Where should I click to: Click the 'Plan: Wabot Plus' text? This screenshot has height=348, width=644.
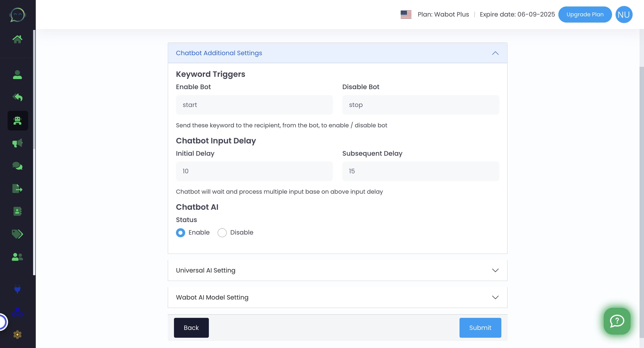(x=443, y=15)
